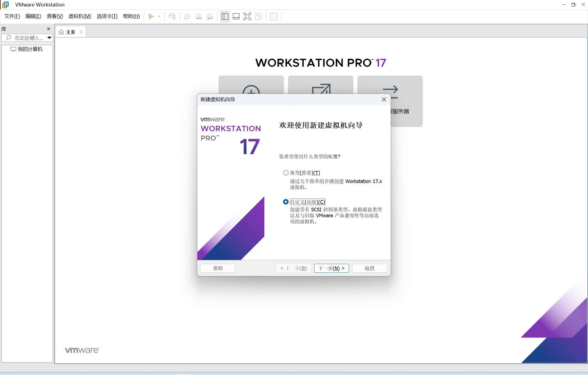This screenshot has width=588, height=375.
Task: Enter full screen mode via toolbar icon
Action: click(247, 16)
